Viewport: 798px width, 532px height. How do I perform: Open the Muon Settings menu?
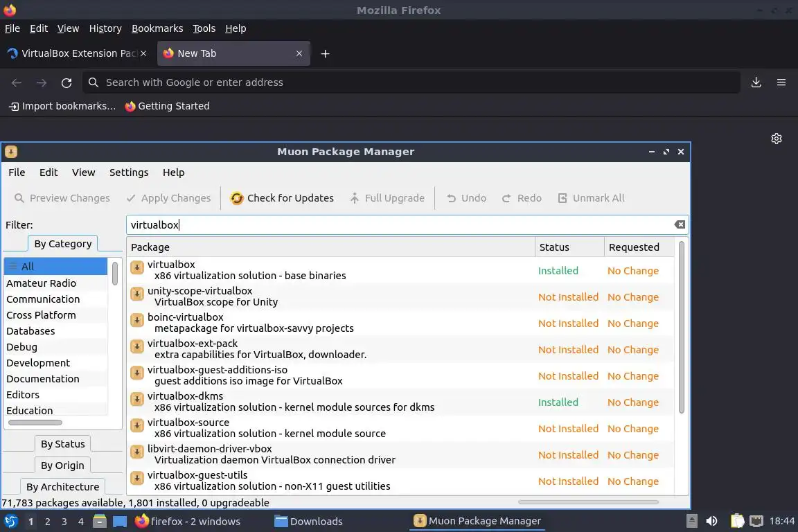[x=129, y=172]
